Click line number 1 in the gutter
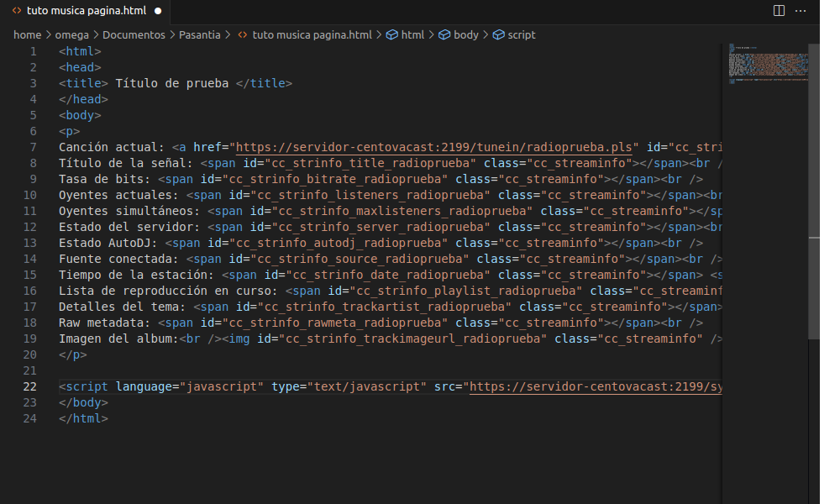 (x=34, y=51)
